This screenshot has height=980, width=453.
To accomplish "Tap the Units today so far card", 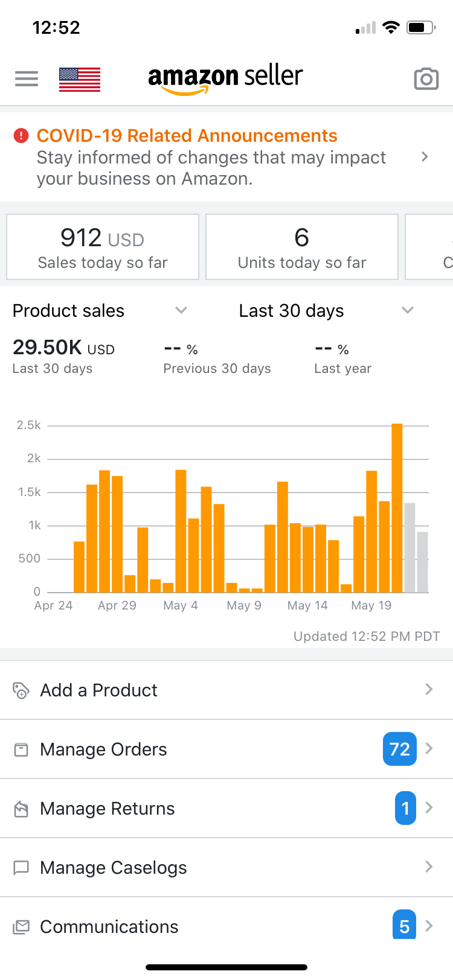I will tap(302, 247).
